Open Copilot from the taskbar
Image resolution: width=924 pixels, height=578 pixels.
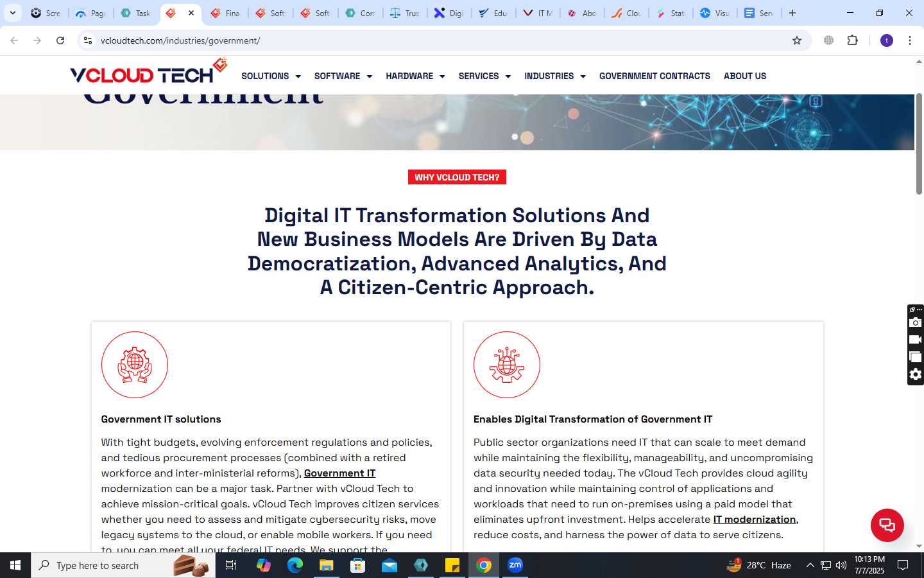(x=264, y=565)
